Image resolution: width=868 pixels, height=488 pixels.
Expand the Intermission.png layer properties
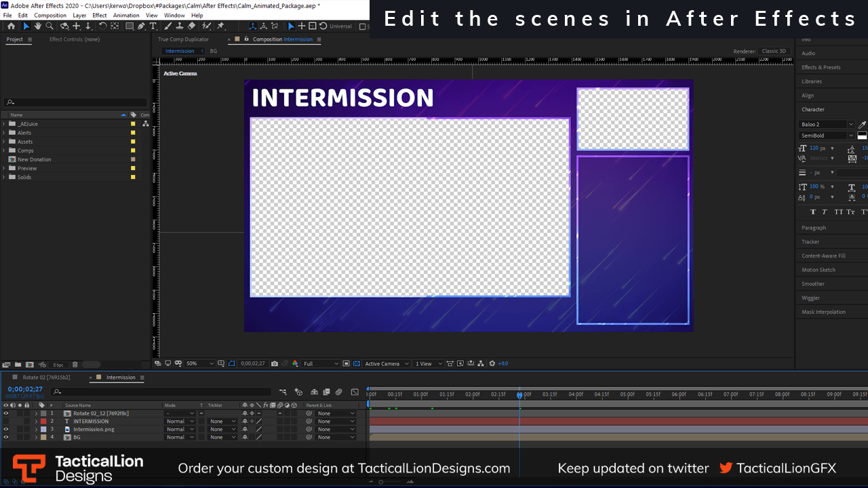click(x=36, y=429)
